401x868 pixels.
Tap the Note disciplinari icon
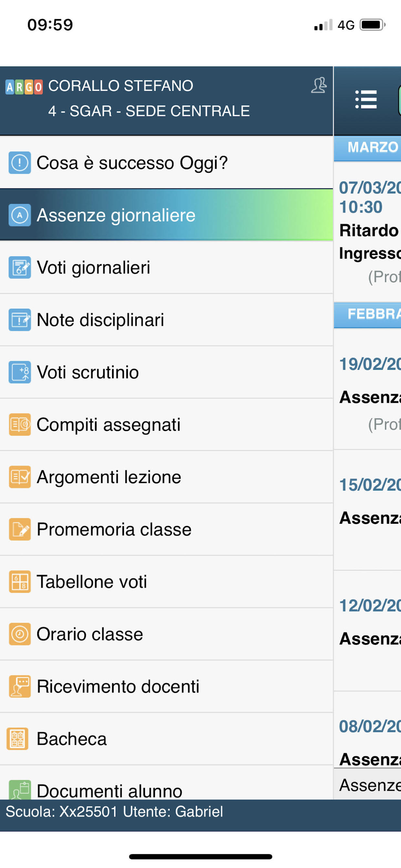point(20,320)
